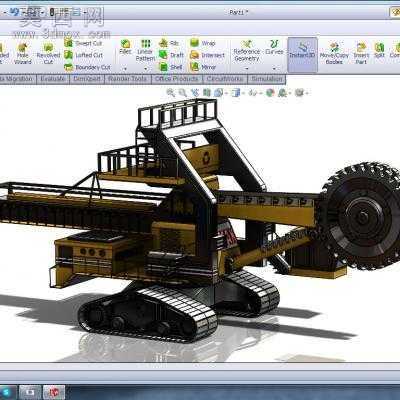Choose the Lofted Cut feature

[x=83, y=55]
